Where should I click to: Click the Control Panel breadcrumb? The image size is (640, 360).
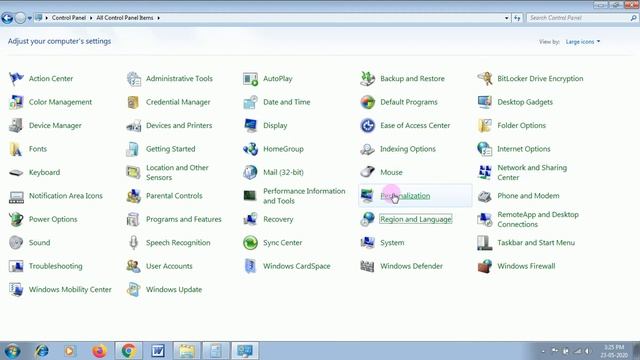click(x=69, y=18)
